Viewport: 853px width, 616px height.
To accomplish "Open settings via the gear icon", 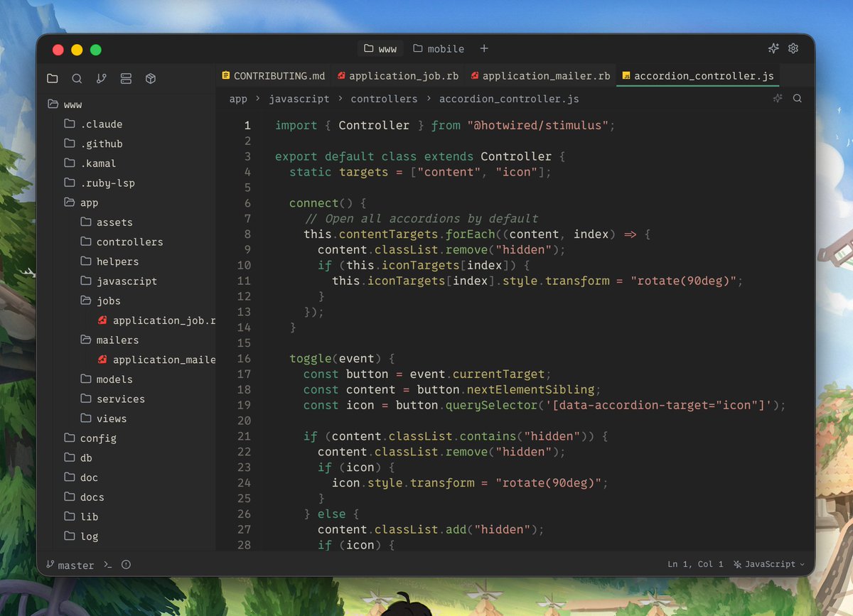I will [x=793, y=48].
